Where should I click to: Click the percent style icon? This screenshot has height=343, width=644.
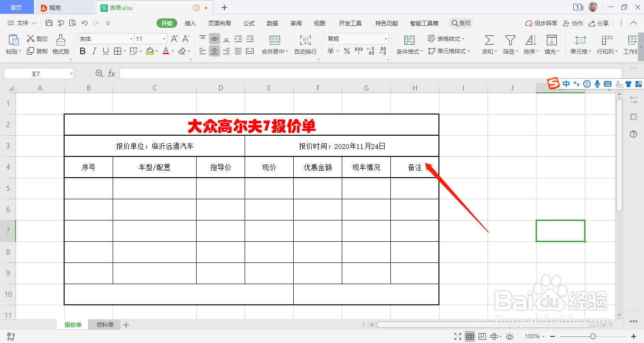[347, 51]
